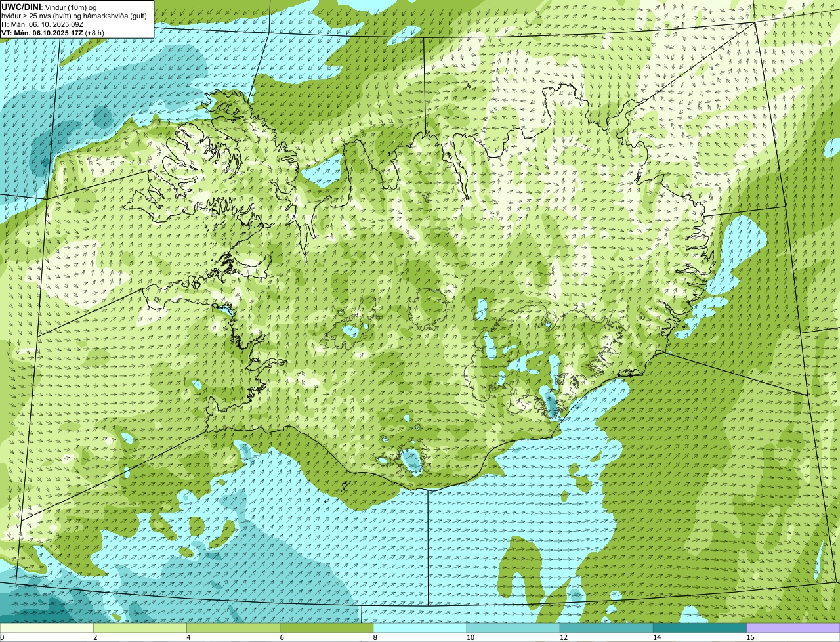Click the 2–4 m/s light green legend swatch
The height and width of the screenshot is (642, 840).
(140, 628)
